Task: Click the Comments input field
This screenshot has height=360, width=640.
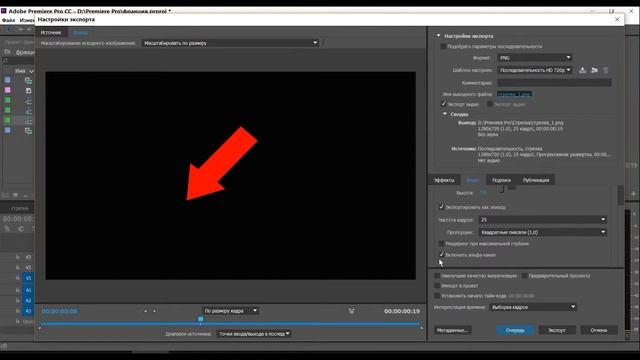Action: click(x=554, y=82)
